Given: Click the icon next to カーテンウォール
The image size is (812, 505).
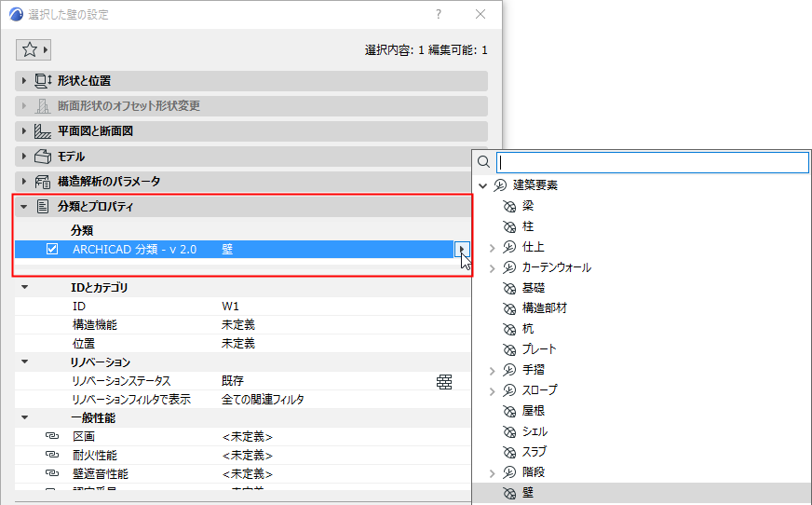Looking at the screenshot, I should (509, 267).
